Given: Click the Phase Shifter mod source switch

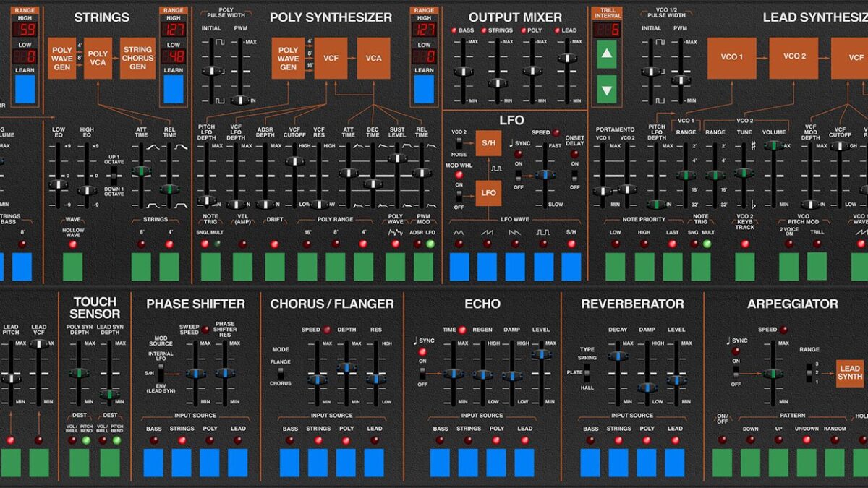Looking at the screenshot, I should 161,374.
